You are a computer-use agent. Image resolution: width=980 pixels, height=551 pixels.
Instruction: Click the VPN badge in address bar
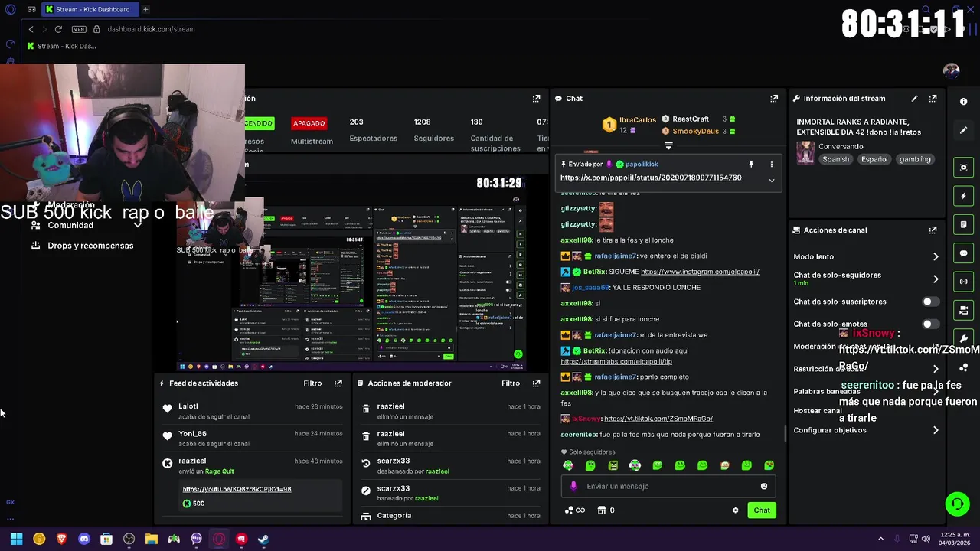pos(79,29)
